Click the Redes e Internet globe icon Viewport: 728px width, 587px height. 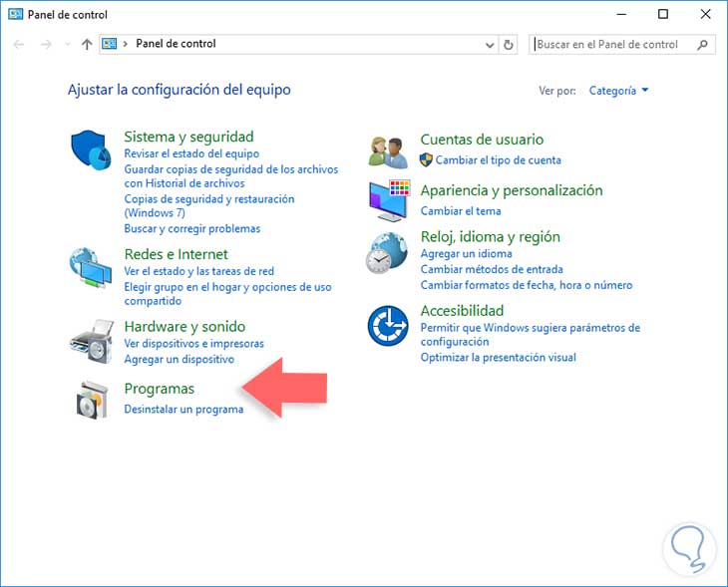click(x=91, y=267)
